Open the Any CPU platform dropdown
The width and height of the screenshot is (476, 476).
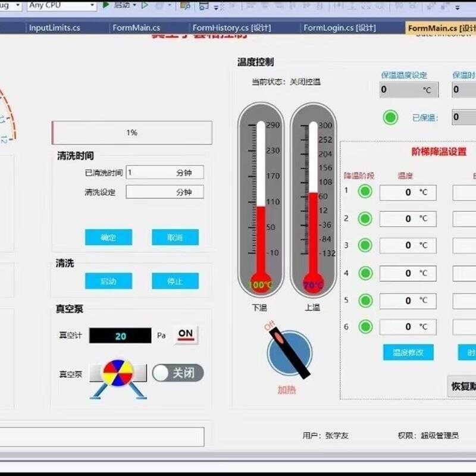pos(62,5)
